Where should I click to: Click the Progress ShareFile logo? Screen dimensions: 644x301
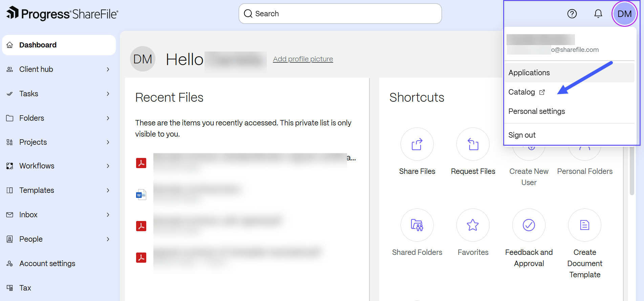coord(62,14)
